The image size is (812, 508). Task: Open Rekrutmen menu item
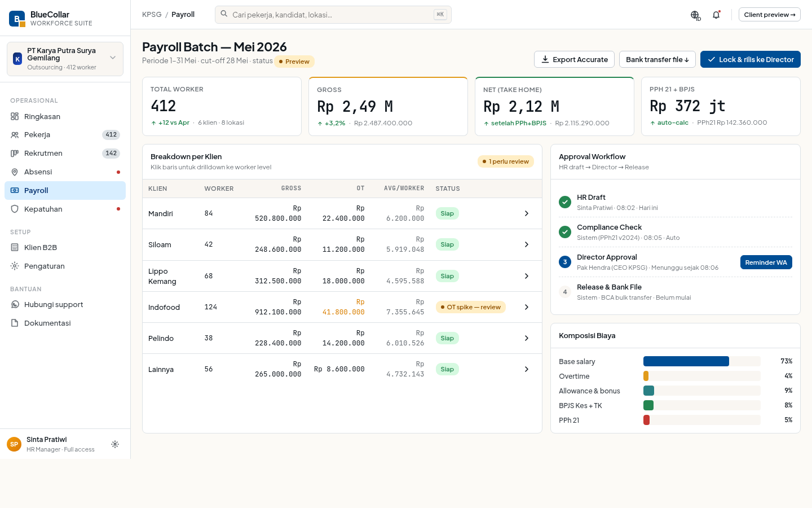(65, 154)
